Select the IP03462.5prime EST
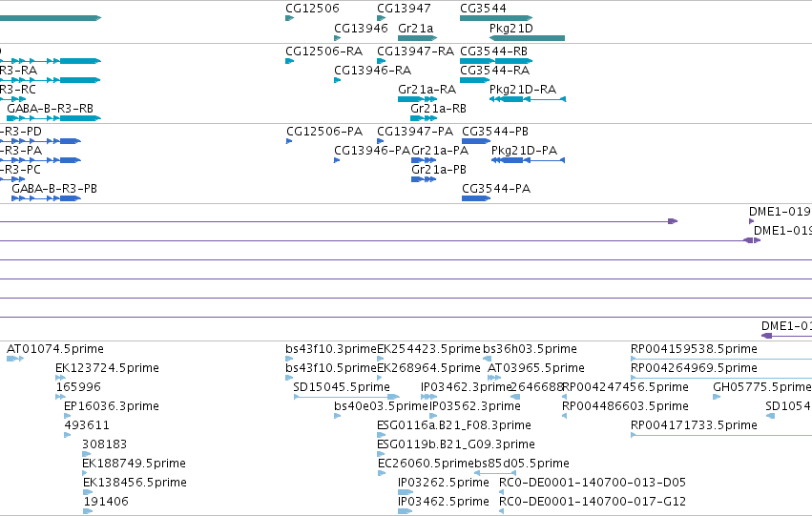The height and width of the screenshot is (516, 812). coord(444,502)
